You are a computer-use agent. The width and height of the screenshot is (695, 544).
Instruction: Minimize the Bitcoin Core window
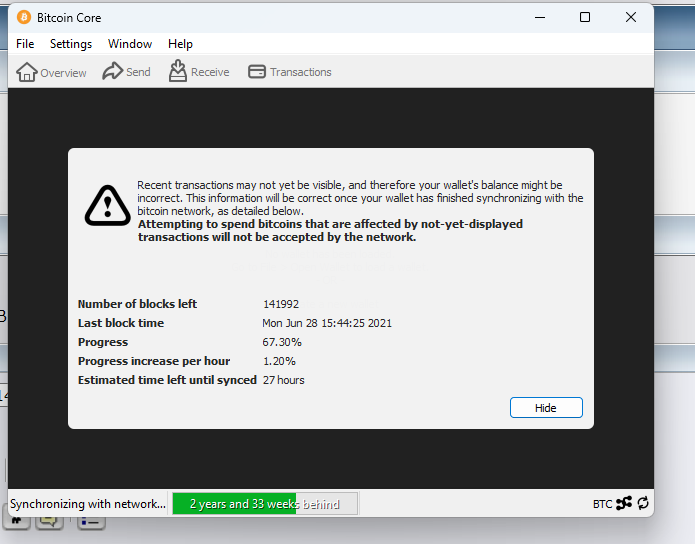point(540,17)
